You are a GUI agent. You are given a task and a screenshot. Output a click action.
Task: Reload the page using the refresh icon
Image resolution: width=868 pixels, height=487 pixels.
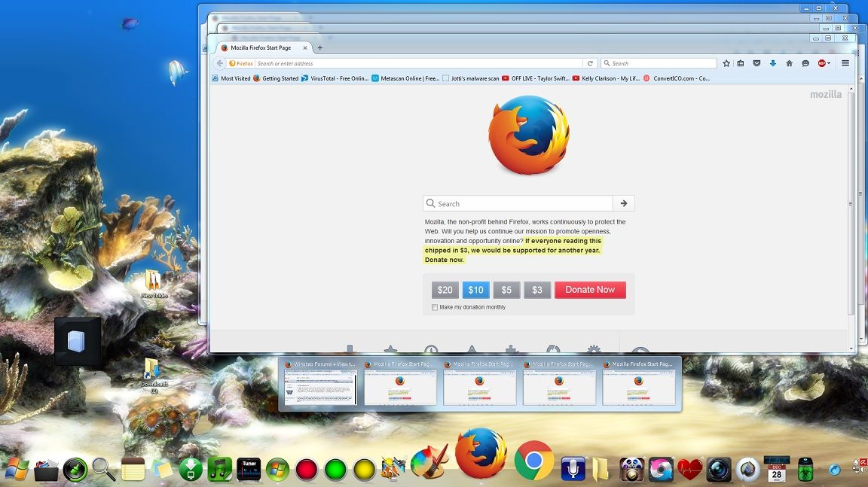coord(590,63)
